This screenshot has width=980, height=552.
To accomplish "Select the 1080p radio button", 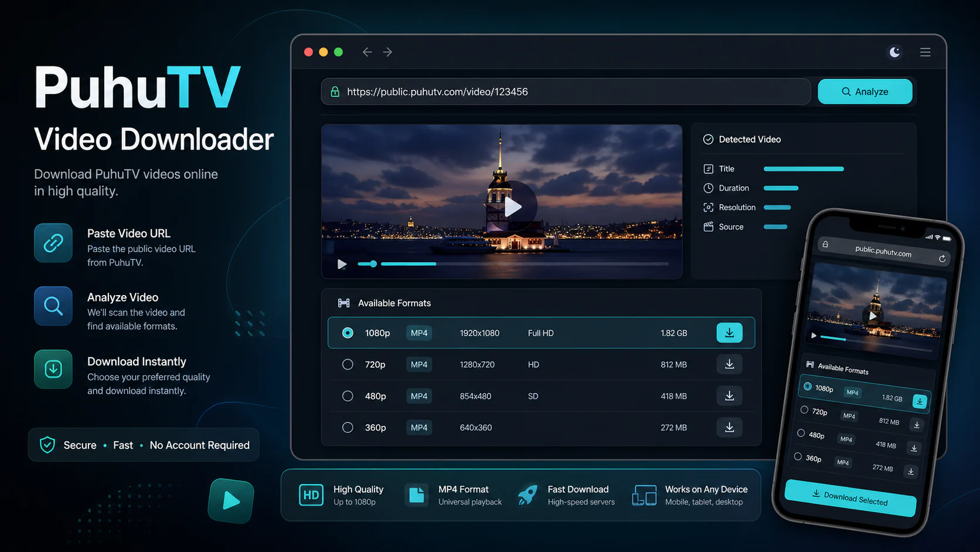I will [x=348, y=333].
